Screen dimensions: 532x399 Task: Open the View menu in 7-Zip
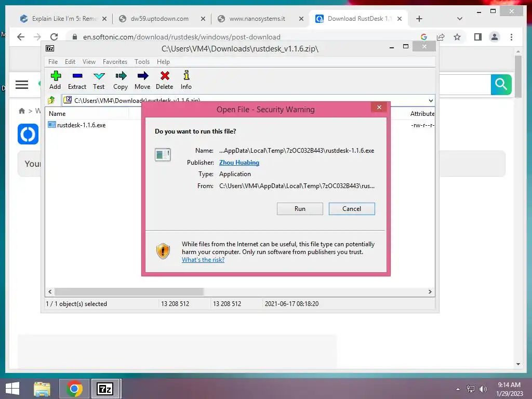(89, 62)
